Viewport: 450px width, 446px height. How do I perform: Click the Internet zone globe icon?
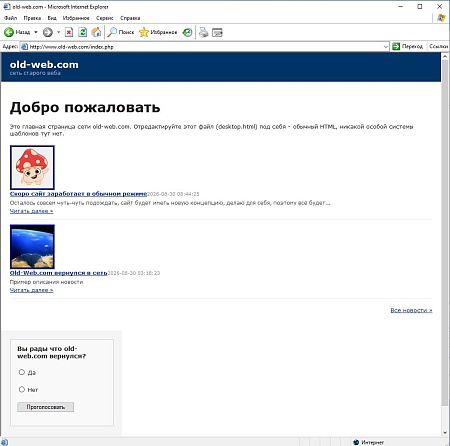356,442
